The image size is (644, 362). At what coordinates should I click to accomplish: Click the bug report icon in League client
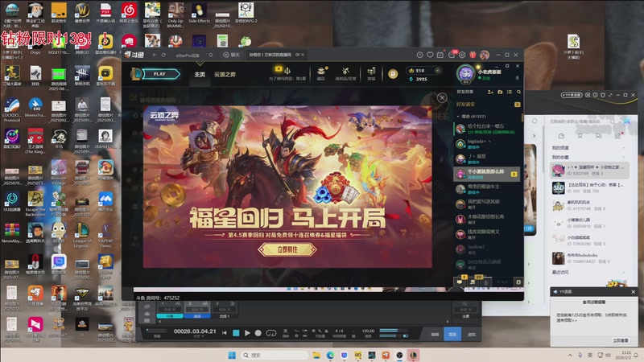(518, 282)
